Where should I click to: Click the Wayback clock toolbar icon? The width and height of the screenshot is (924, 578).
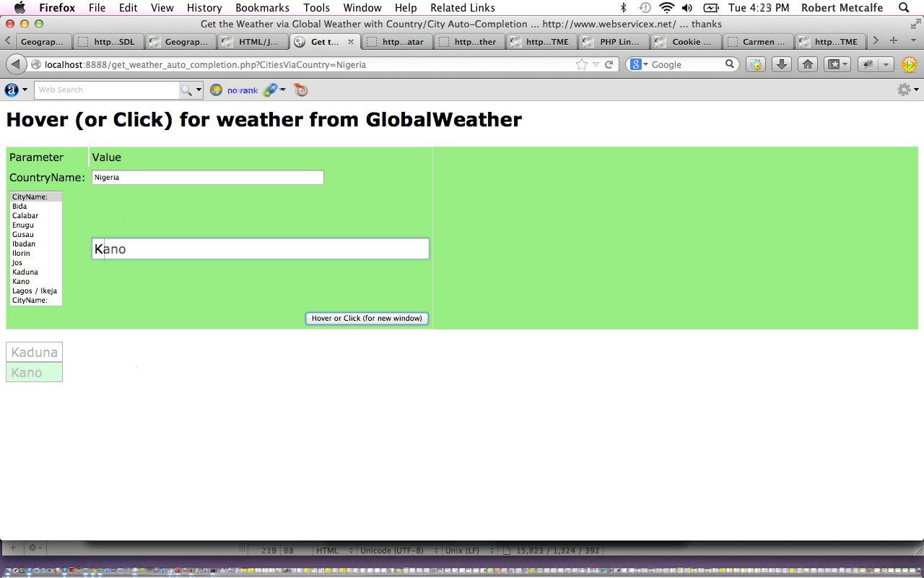300,90
